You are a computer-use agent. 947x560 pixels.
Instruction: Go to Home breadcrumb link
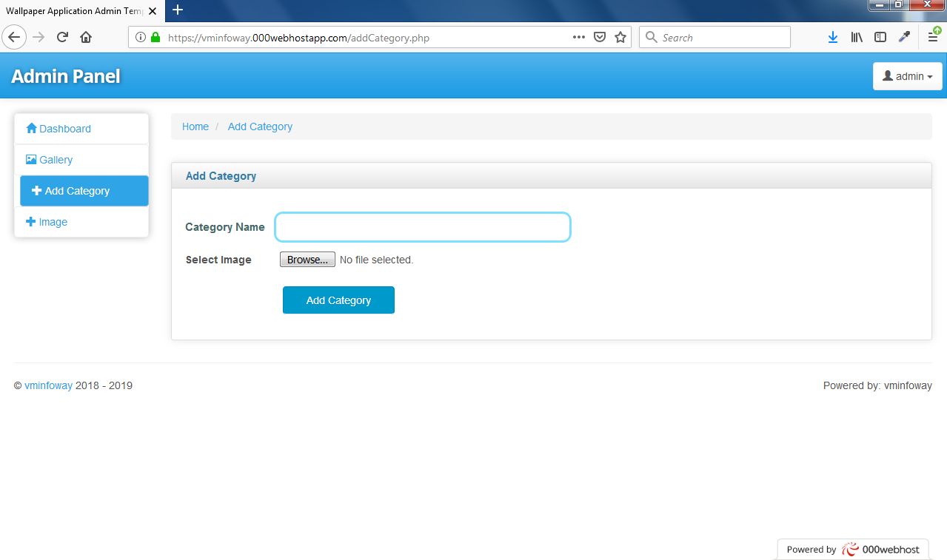pyautogui.click(x=195, y=126)
